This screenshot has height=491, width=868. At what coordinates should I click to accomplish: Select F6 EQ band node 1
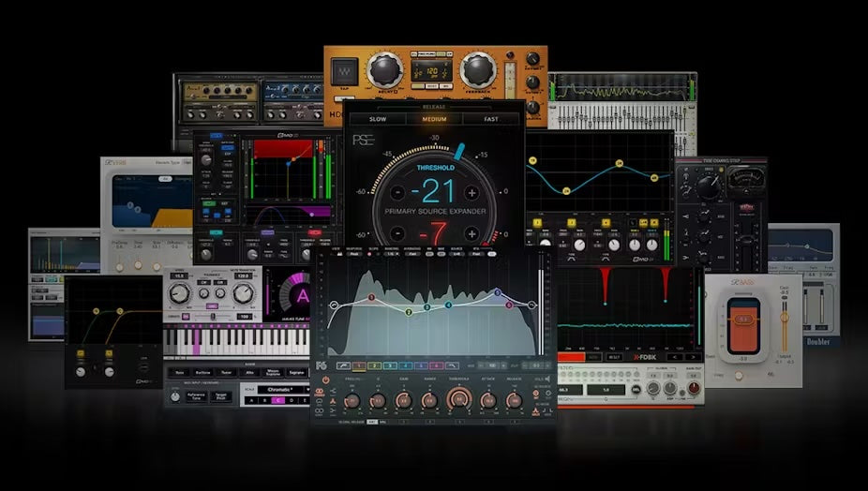pyautogui.click(x=371, y=298)
